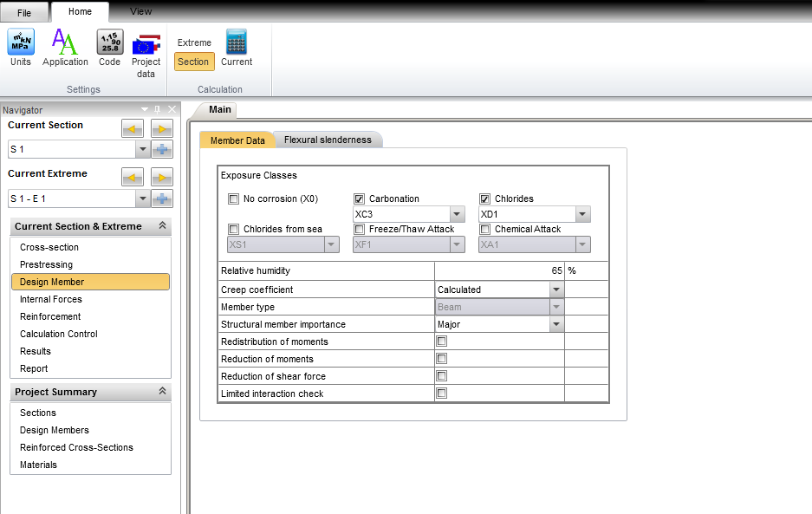Enable Redistribution of moments checkbox
Viewport: 812px width, 514px height.
[441, 342]
